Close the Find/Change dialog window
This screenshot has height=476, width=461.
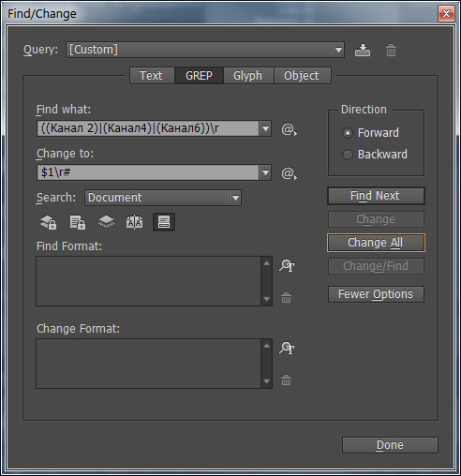click(x=446, y=14)
